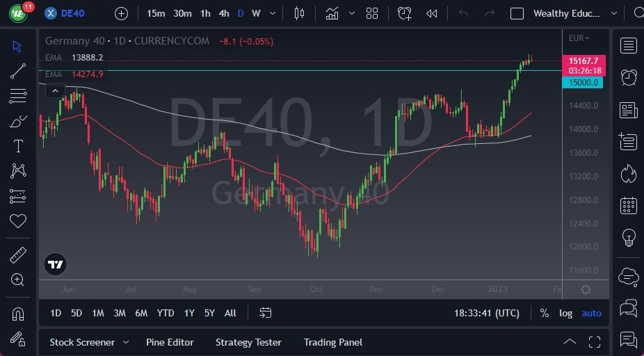Switch to the 4h timeframe
Viewport: 644px width, 356px height.
[x=224, y=13]
